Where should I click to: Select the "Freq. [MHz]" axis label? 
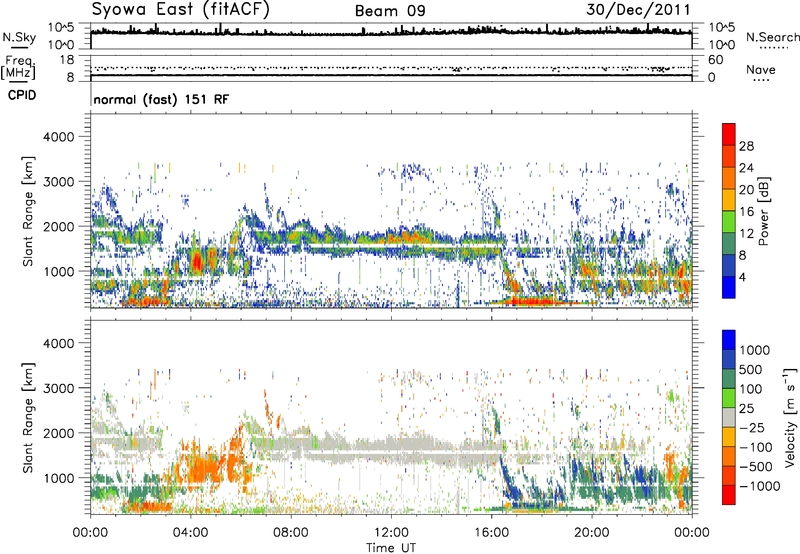18,67
